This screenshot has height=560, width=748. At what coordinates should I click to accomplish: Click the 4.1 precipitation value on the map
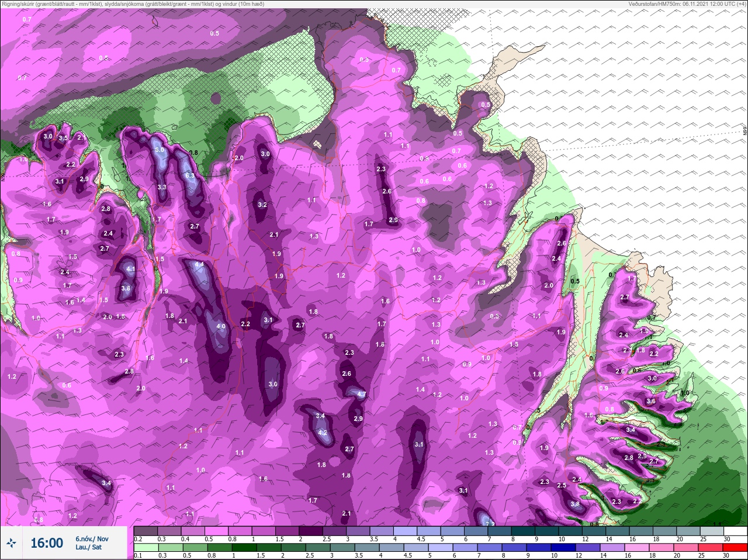tap(131, 269)
